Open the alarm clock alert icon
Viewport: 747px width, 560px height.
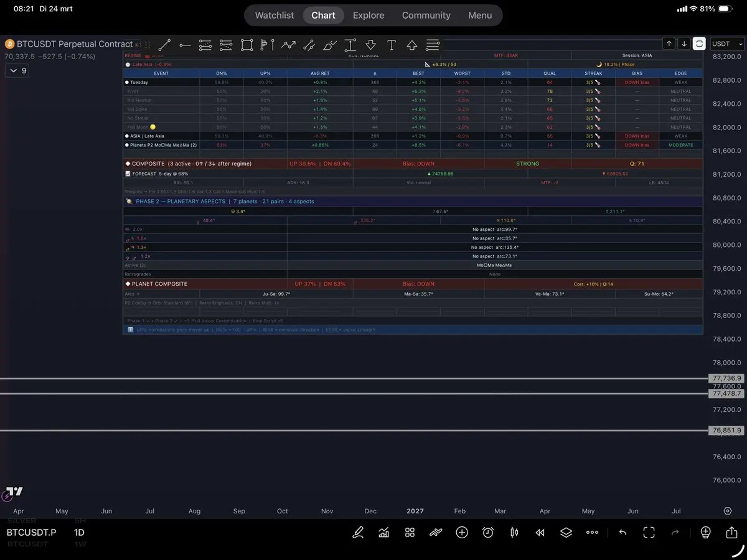pos(488,533)
